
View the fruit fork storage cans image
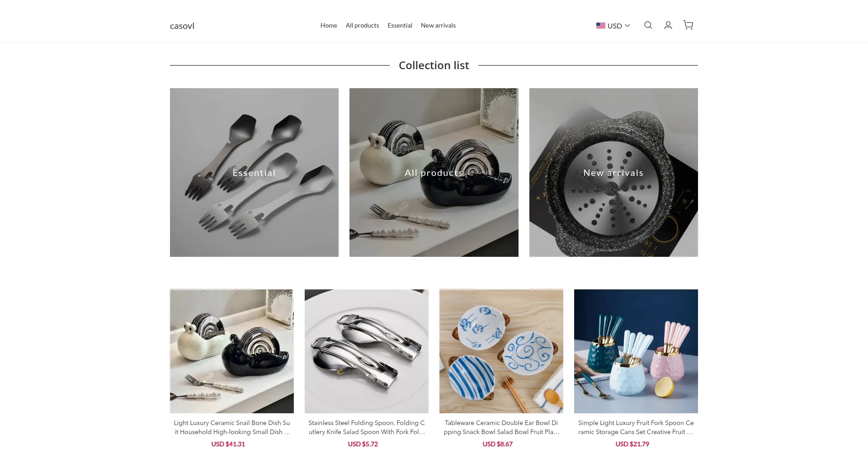click(636, 351)
